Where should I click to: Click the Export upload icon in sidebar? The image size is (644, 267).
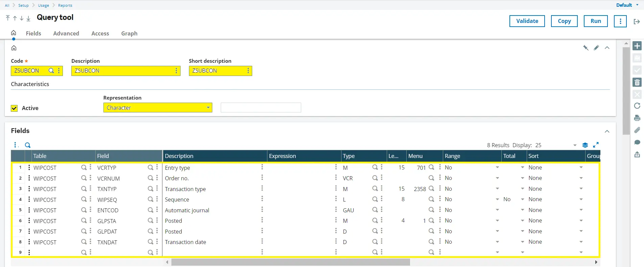637,154
